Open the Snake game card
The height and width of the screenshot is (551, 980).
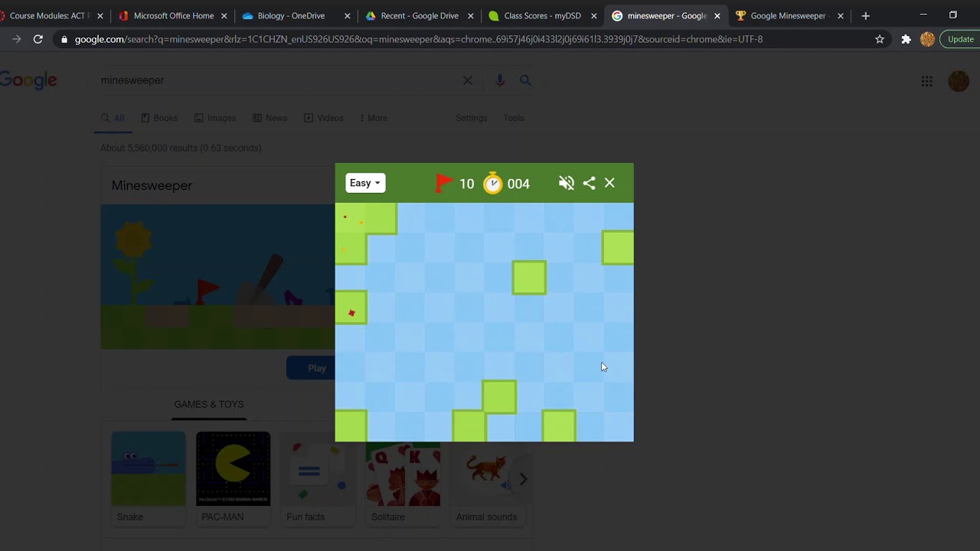pos(149,478)
